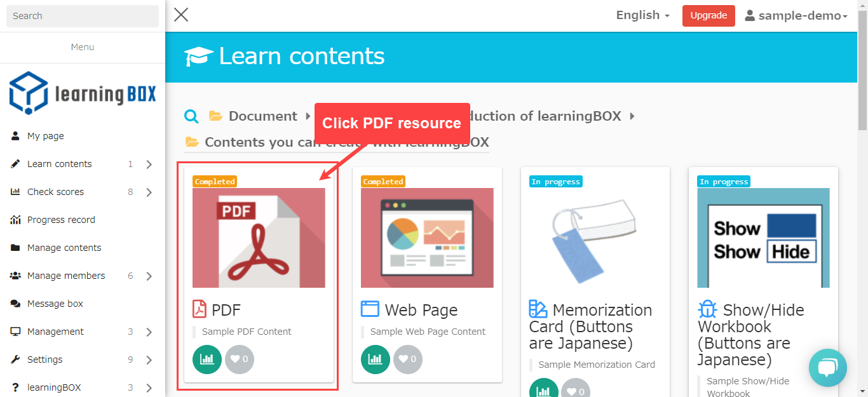Click the green score chart icon under PDF
Screen dimensions: 868x397
pos(207,360)
